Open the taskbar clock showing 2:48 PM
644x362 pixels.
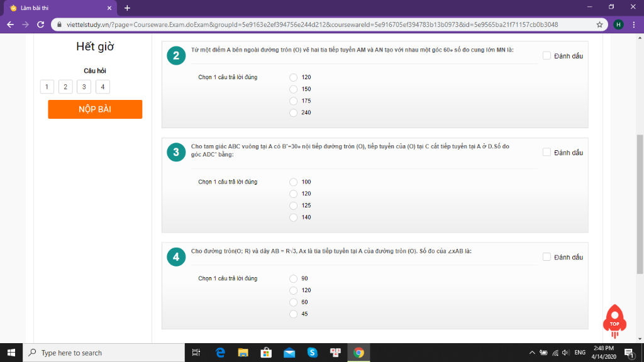tap(604, 353)
